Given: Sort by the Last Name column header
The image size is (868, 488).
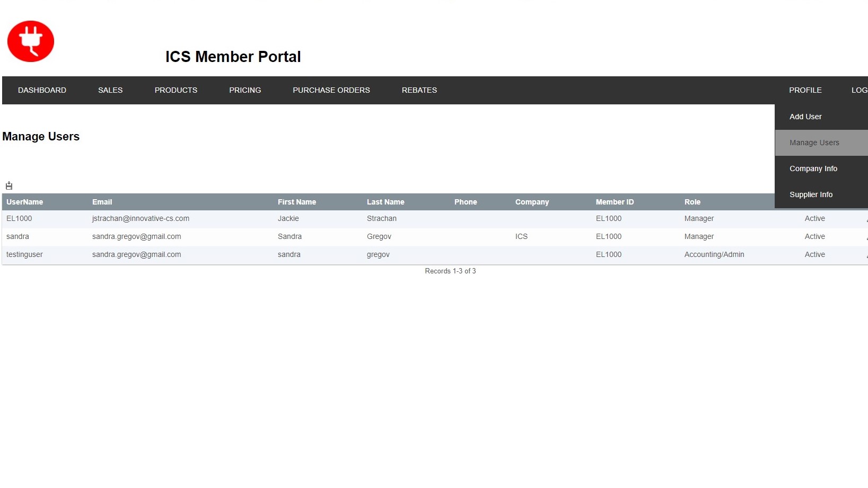Looking at the screenshot, I should point(385,202).
